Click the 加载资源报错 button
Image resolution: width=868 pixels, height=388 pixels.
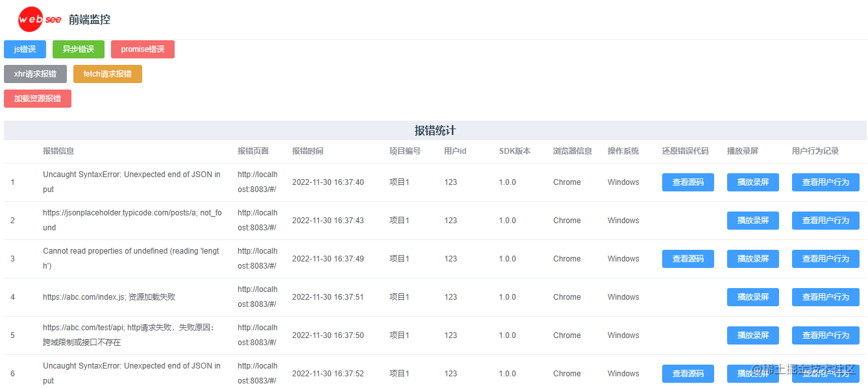[38, 99]
